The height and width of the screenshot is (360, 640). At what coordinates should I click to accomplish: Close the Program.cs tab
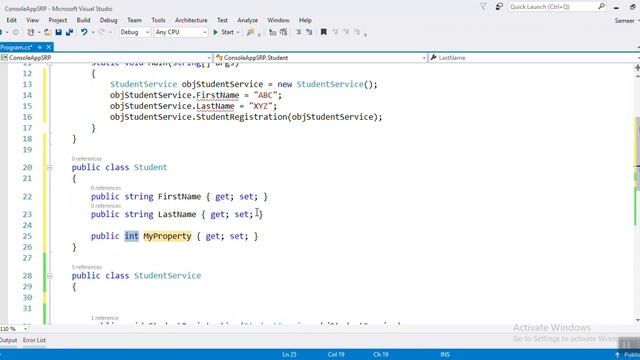click(48, 47)
